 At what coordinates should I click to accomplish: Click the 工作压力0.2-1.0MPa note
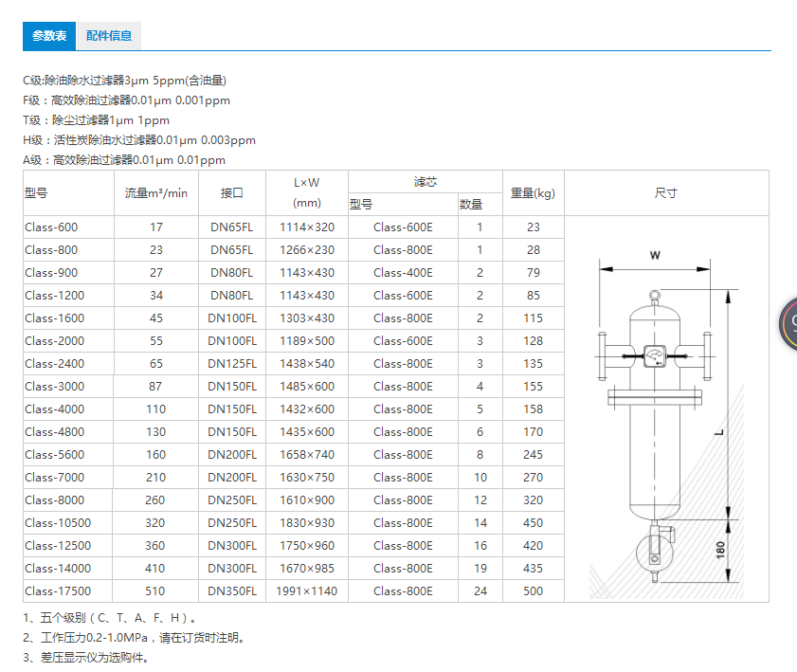tap(134, 638)
